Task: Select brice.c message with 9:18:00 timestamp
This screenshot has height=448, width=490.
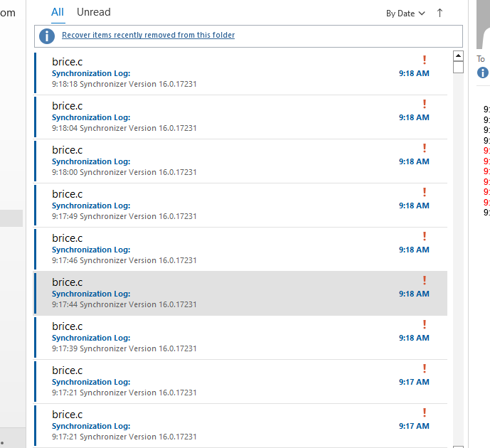Action: [x=213, y=161]
